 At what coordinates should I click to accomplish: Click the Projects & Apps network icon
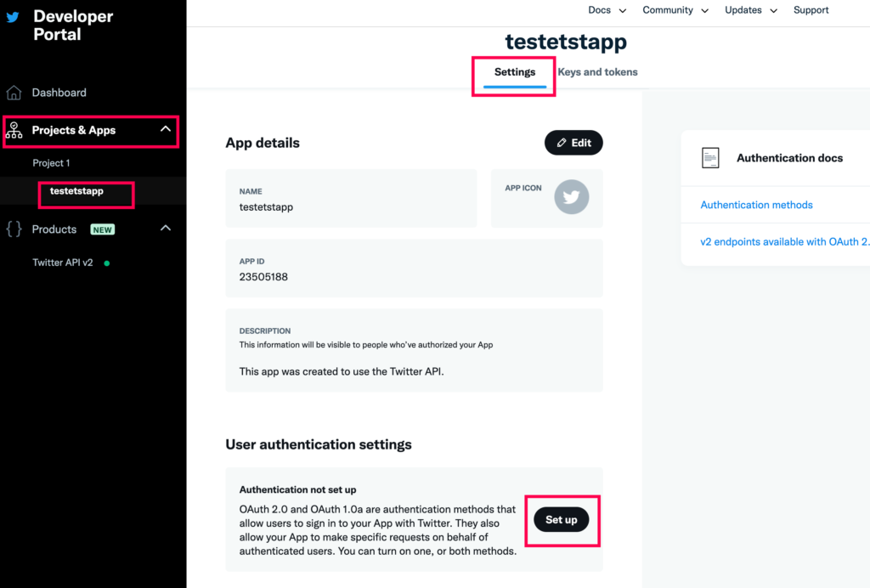pos(14,130)
